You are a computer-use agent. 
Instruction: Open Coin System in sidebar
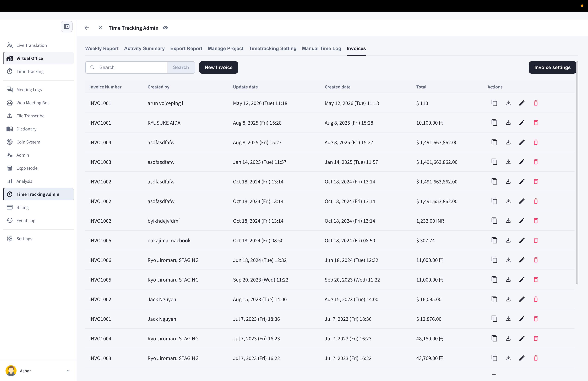(38, 142)
